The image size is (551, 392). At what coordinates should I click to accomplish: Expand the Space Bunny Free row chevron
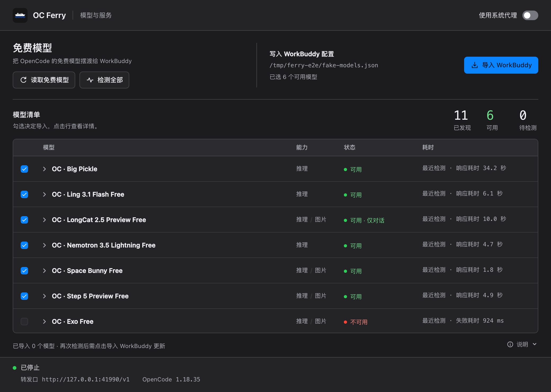(45, 271)
